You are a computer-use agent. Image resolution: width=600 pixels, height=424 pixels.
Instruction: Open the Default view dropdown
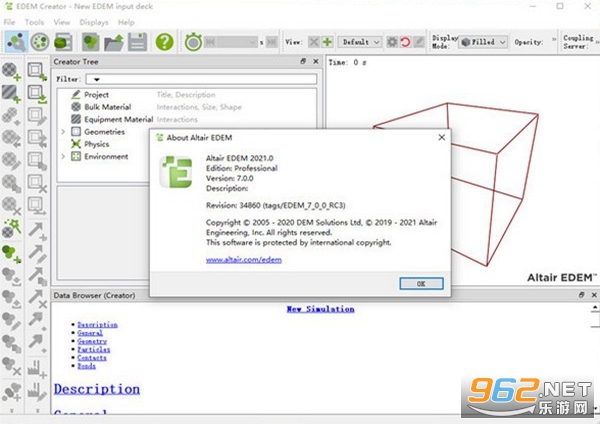(360, 42)
